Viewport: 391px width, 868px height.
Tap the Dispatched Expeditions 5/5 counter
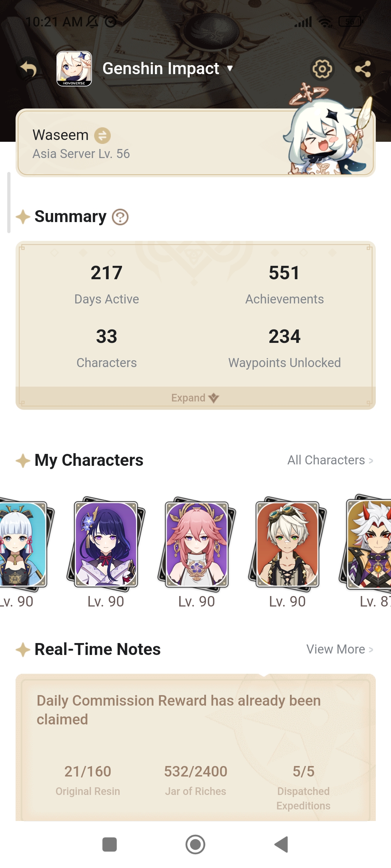(303, 787)
